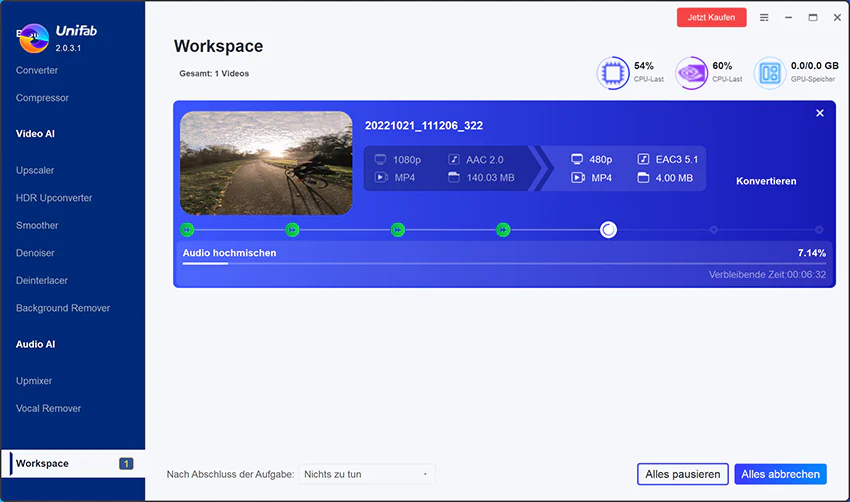The width and height of the screenshot is (850, 502).
Task: Click the source format icon beside MP4
Action: [x=381, y=177]
